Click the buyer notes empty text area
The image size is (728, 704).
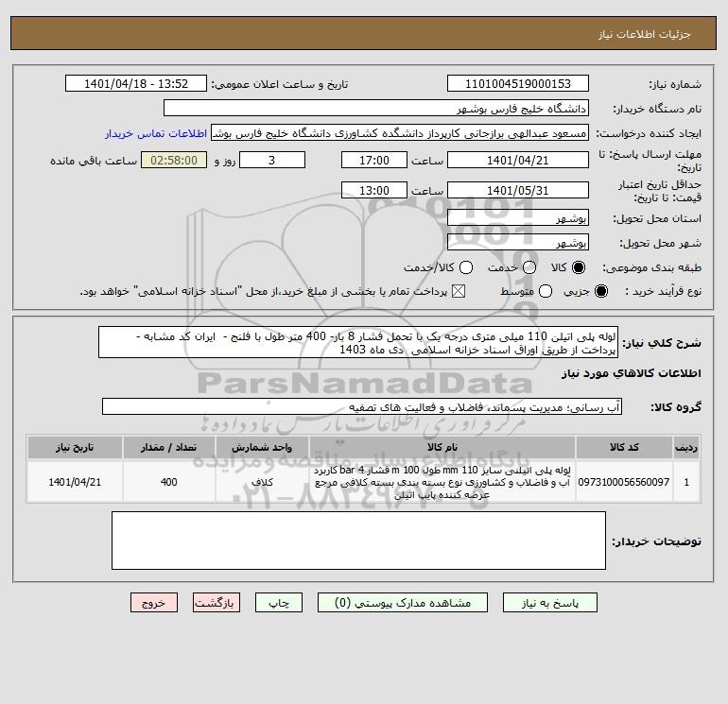(358, 541)
